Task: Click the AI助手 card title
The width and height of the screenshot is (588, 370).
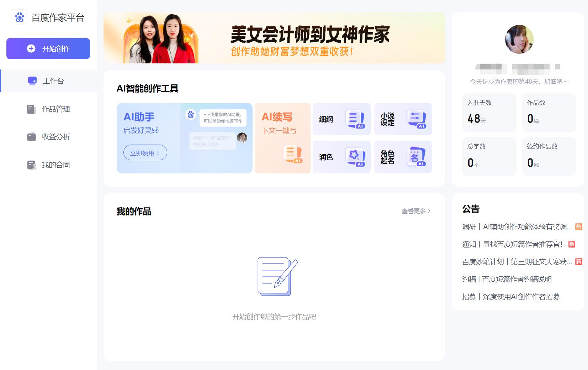Action: (139, 117)
